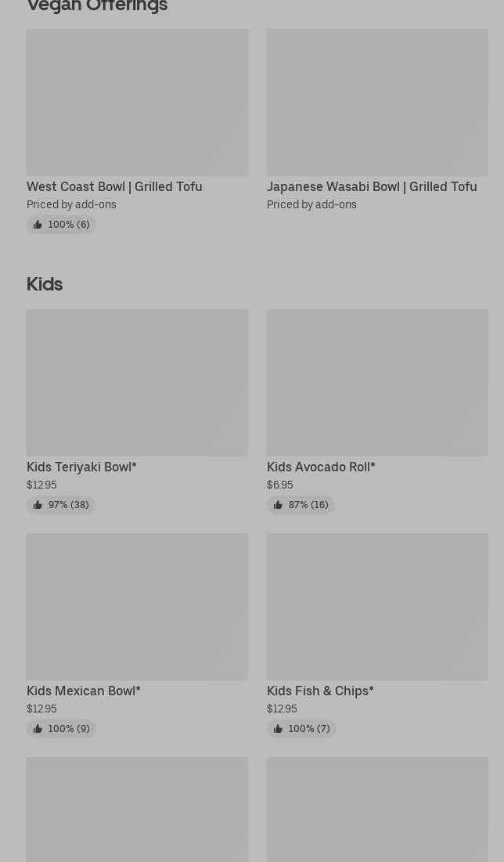Click the Kids Mexican Bowl image thumbnail
This screenshot has height=862, width=504.
(x=137, y=607)
